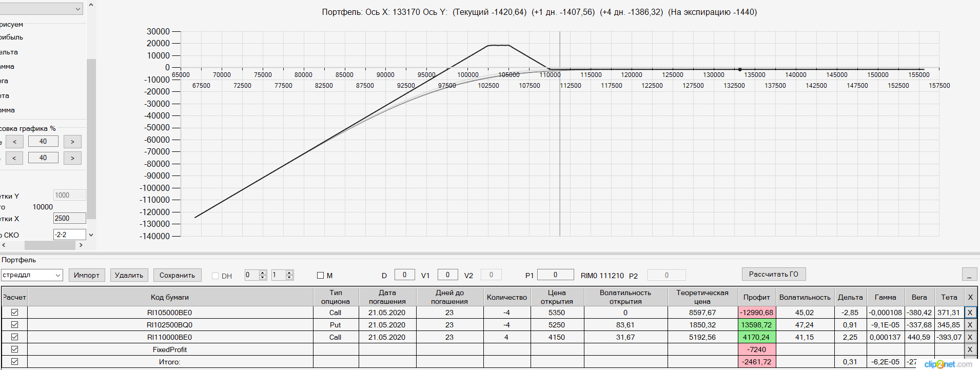Click the upper '>' chart scaling button

click(x=72, y=142)
